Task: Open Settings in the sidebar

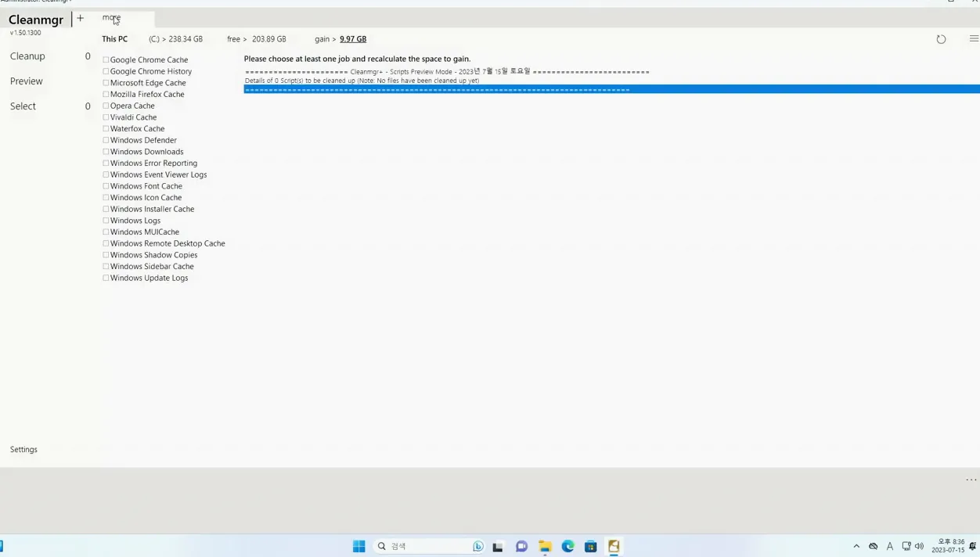Action: click(23, 450)
